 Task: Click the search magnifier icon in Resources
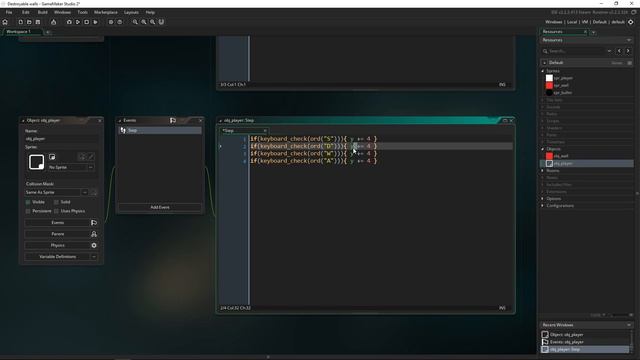coord(545,51)
